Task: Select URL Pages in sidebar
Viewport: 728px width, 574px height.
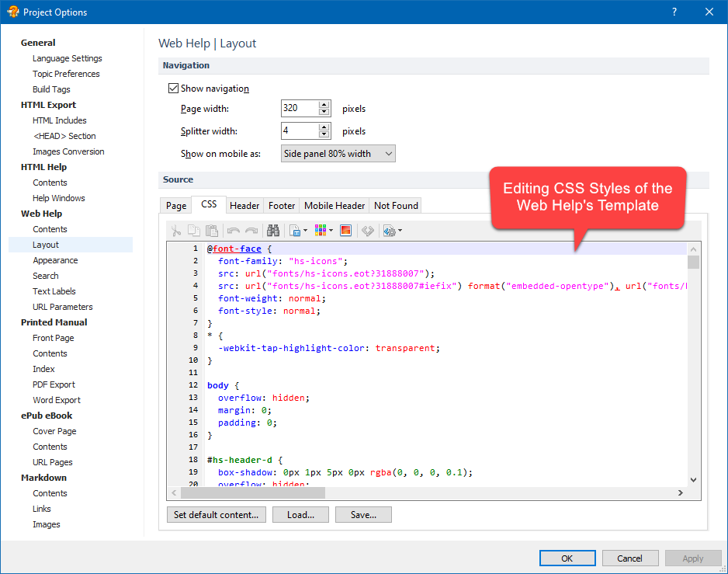Action: click(x=53, y=462)
